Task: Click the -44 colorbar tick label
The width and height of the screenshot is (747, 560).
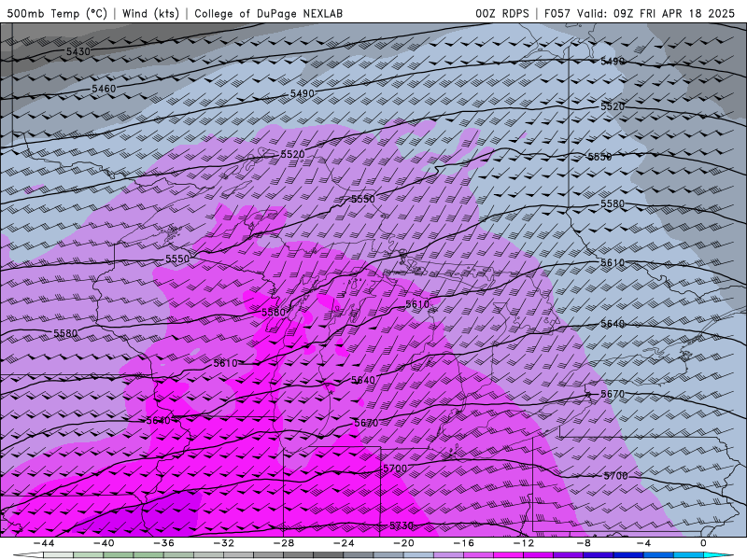Action: point(43,543)
